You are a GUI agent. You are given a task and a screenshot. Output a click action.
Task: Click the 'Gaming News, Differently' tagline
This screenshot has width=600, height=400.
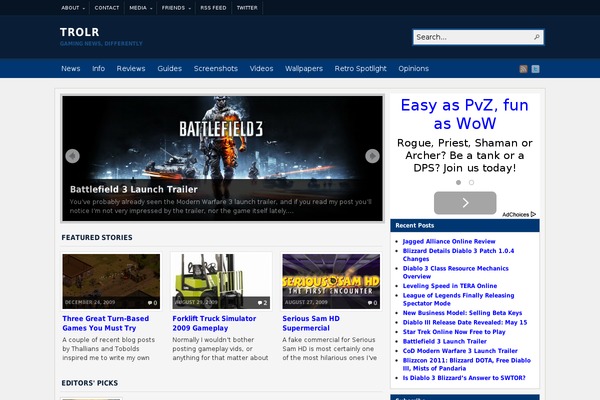(101, 44)
